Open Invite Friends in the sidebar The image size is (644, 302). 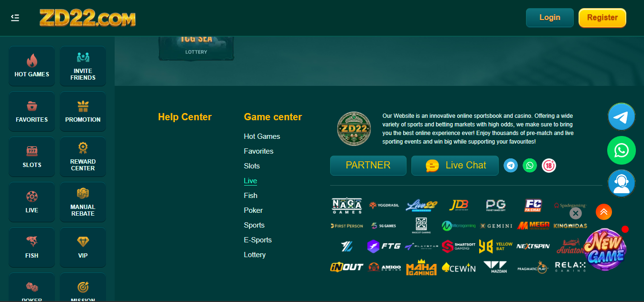[83, 66]
